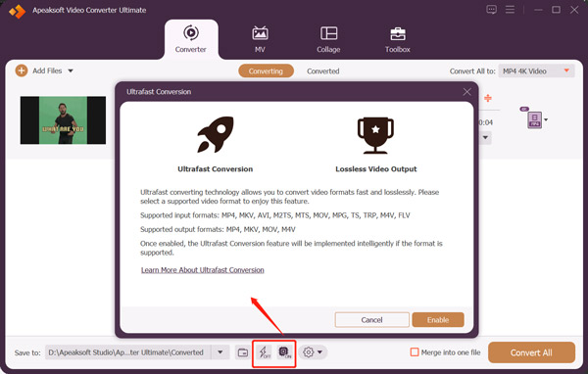This screenshot has height=374, width=588.
Task: Open Learn More About Ultrafast Conversion link
Action: pos(203,270)
